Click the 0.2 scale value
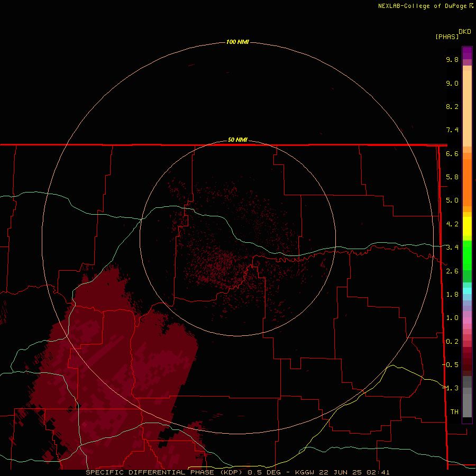This screenshot has width=476, height=476. (452, 342)
